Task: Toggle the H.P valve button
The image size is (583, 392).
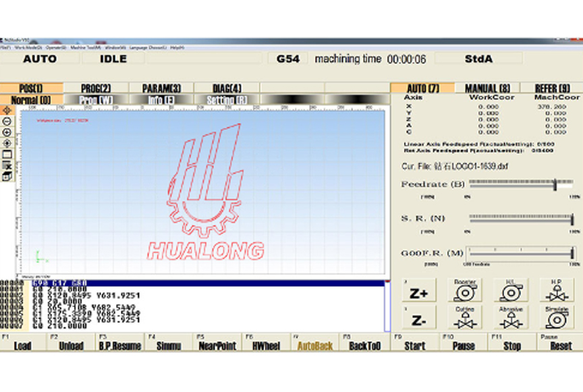Action: click(x=557, y=291)
